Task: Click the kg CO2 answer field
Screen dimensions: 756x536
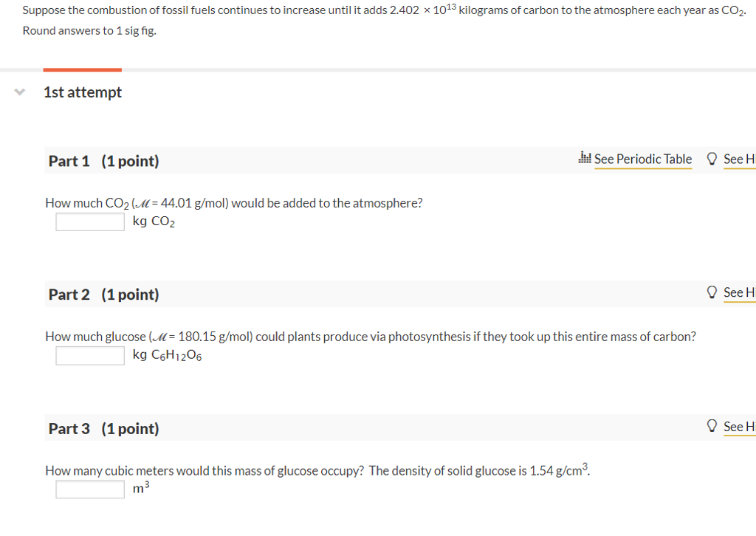Action: (90, 221)
